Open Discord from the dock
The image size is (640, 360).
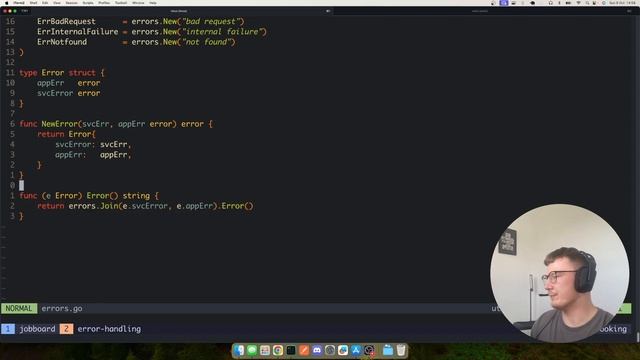click(317, 350)
